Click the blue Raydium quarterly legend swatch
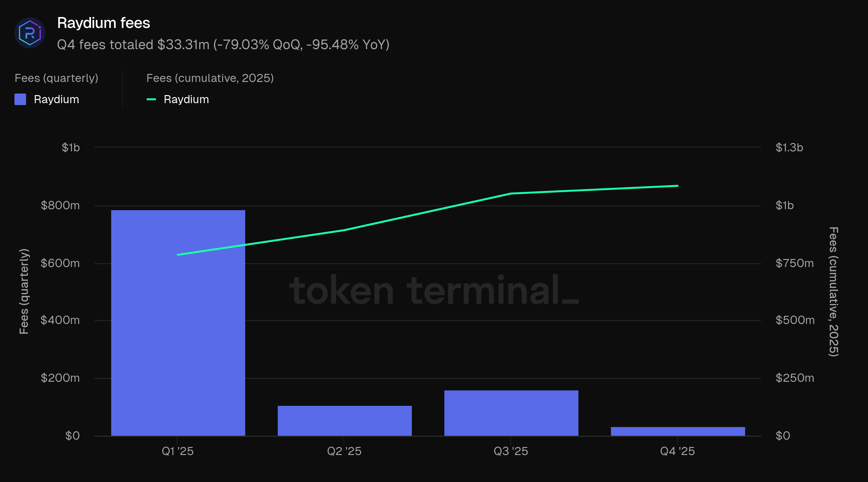 coord(20,99)
